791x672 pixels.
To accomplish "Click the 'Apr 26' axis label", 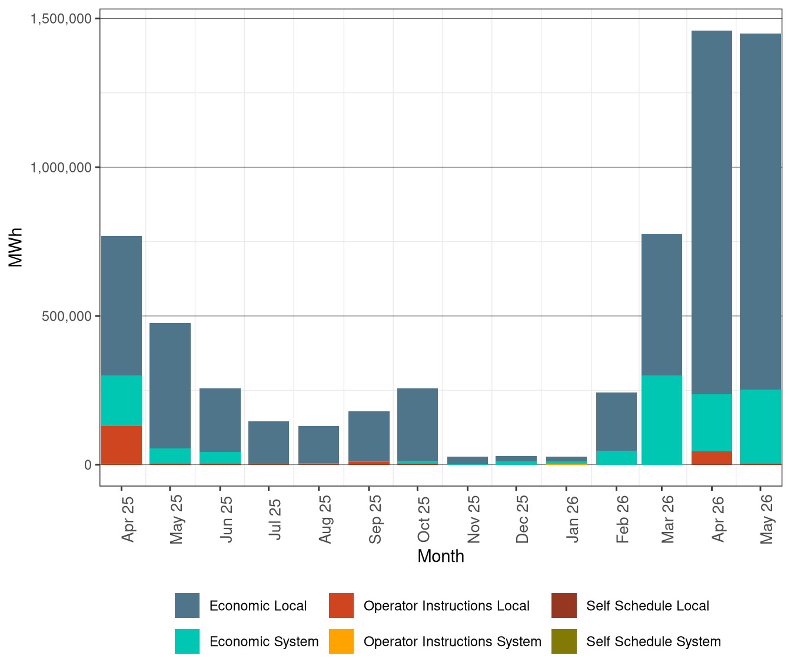I will tap(718, 520).
